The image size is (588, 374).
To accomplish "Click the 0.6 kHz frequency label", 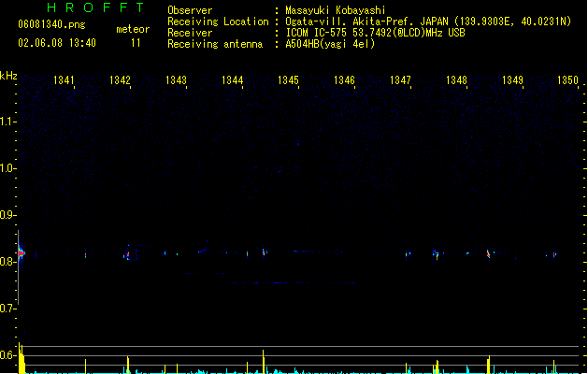I will coord(7,355).
